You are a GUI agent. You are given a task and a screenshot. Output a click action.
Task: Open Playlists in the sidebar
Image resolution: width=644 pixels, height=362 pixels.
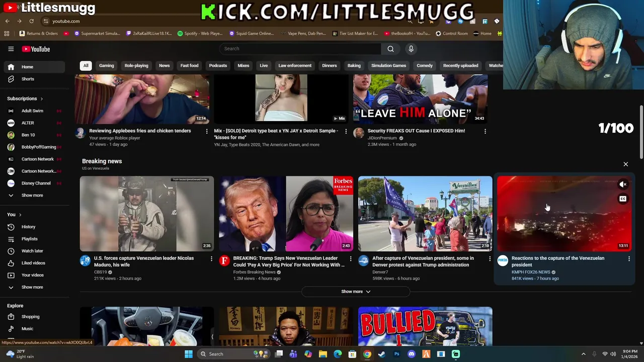[x=34, y=239]
